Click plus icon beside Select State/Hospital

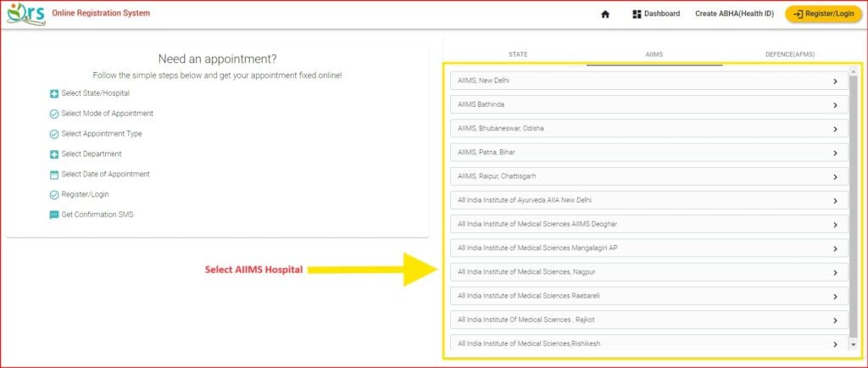pos(54,94)
